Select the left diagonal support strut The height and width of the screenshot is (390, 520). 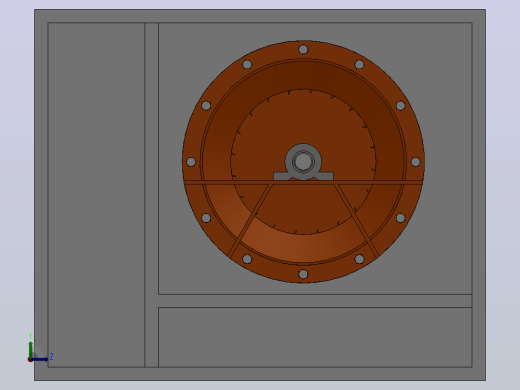click(250, 220)
